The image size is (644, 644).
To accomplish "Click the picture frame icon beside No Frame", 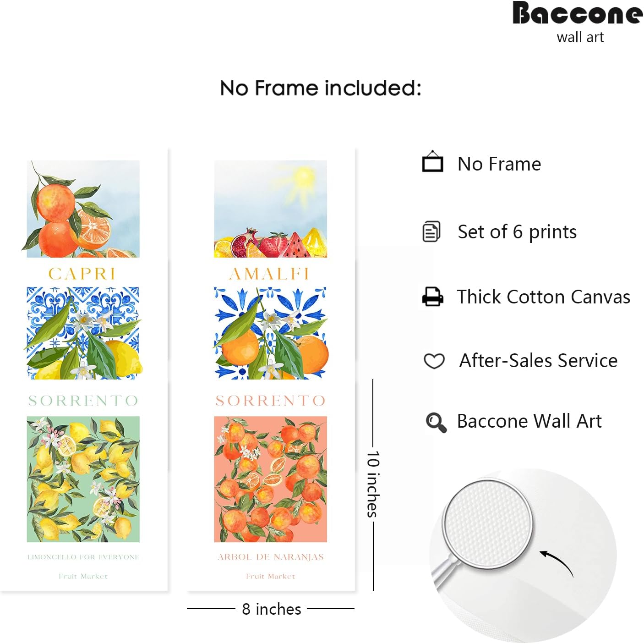I will pos(432,162).
